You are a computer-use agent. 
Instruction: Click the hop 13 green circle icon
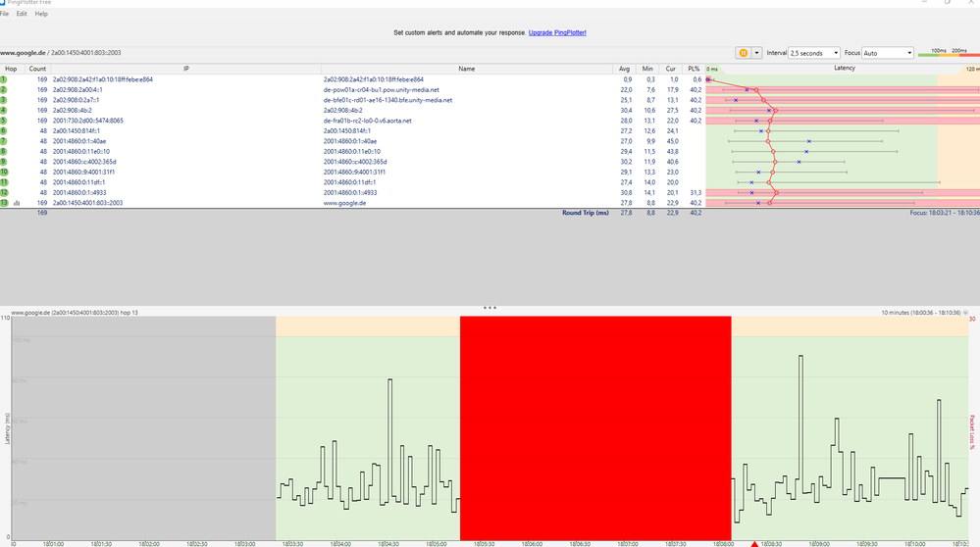(4, 203)
